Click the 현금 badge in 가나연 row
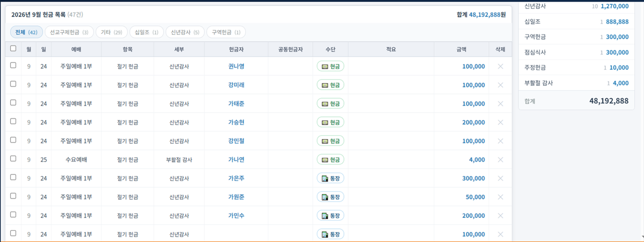This screenshot has height=242, width=644. coord(330,160)
